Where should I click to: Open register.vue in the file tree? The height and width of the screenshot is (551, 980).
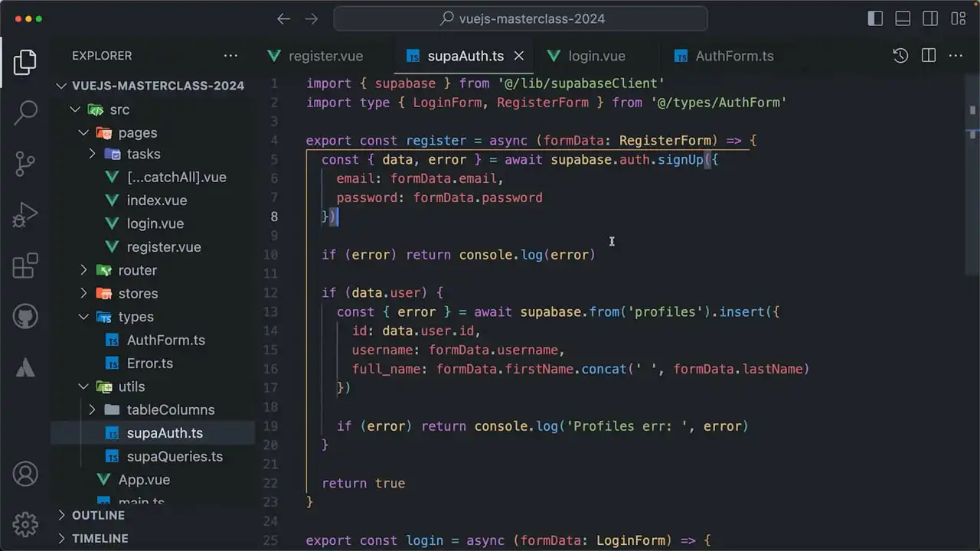coord(153,247)
